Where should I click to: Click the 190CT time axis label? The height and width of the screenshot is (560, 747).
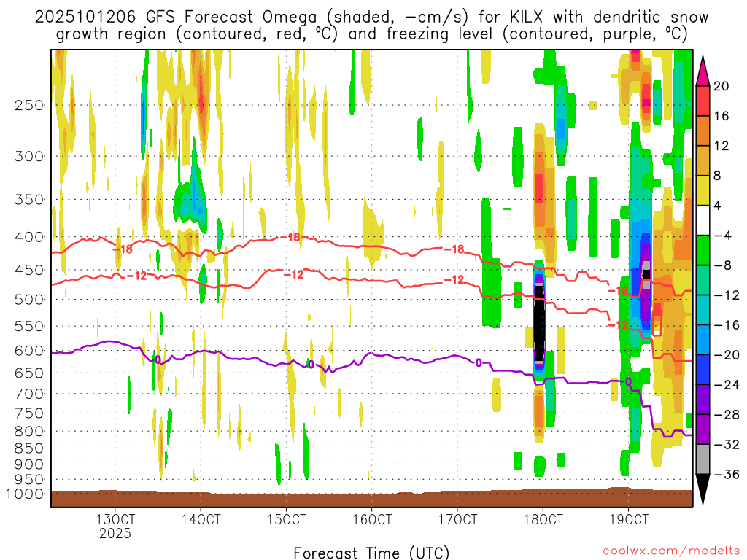pos(629,520)
